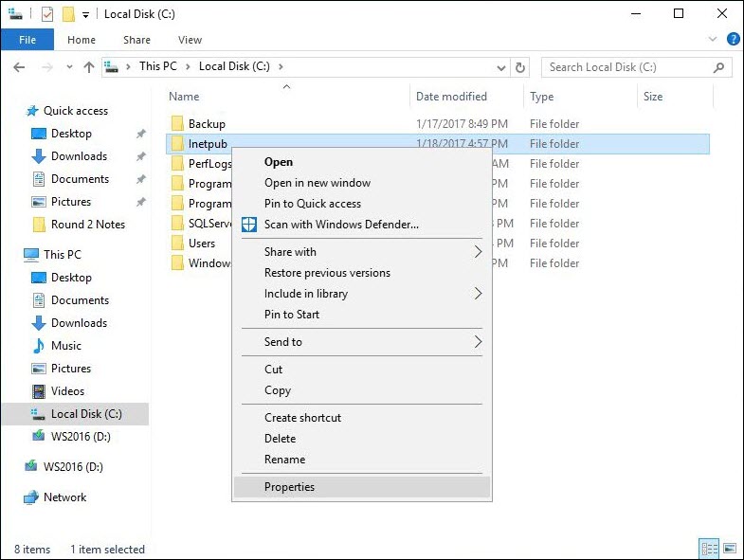Switch to large icons view

click(x=729, y=549)
